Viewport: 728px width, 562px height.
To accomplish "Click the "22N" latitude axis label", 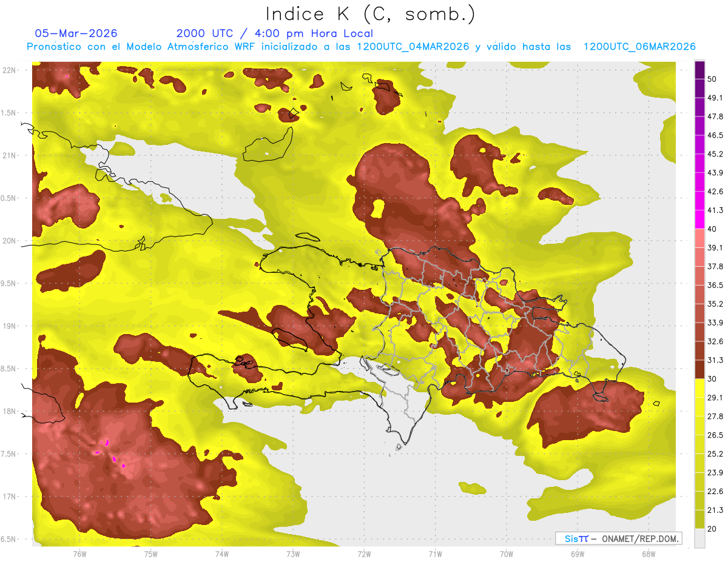I will click(8, 70).
